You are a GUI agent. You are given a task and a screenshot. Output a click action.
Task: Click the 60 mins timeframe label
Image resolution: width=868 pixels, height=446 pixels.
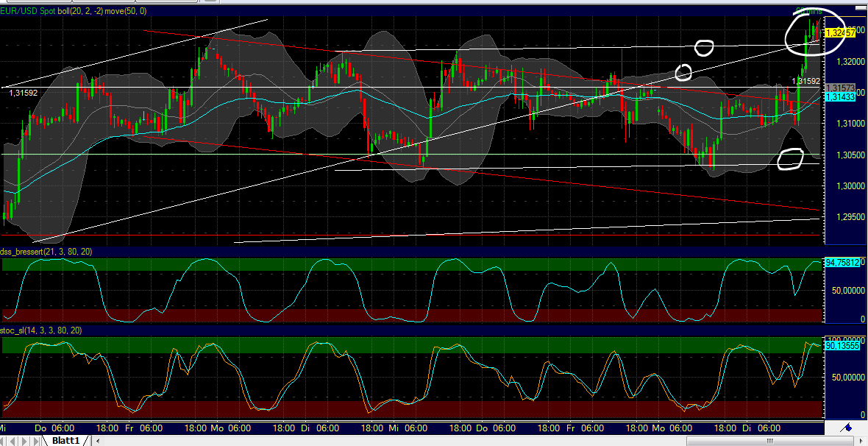click(x=809, y=12)
